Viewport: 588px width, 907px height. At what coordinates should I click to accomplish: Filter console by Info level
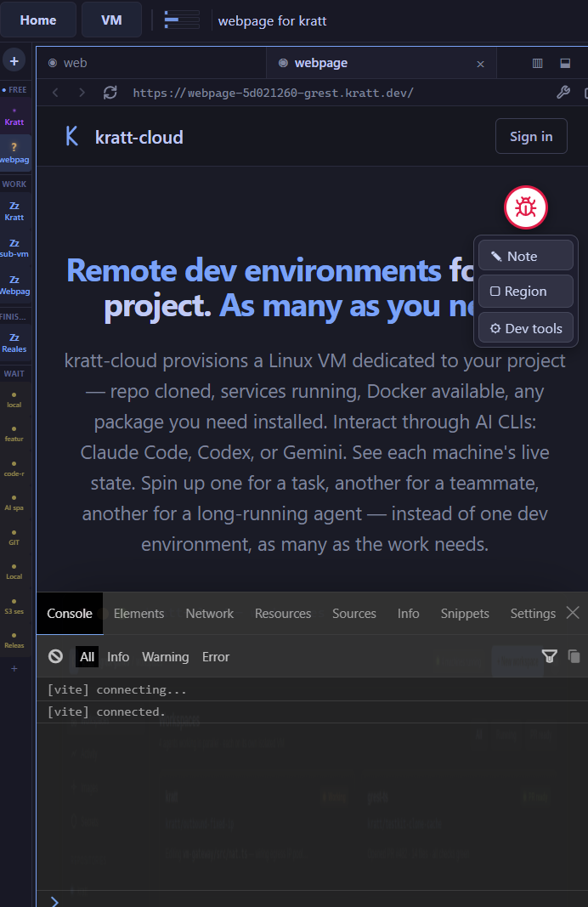[x=118, y=656]
